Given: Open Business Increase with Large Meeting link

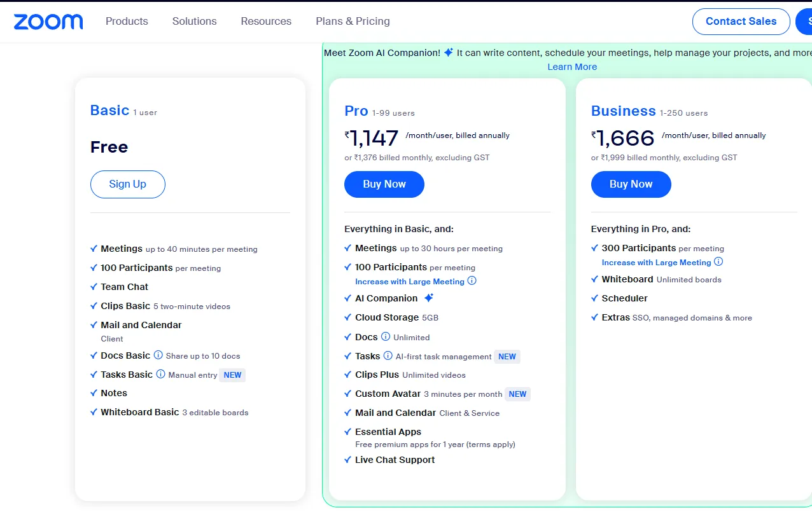Looking at the screenshot, I should pyautogui.click(x=656, y=263).
